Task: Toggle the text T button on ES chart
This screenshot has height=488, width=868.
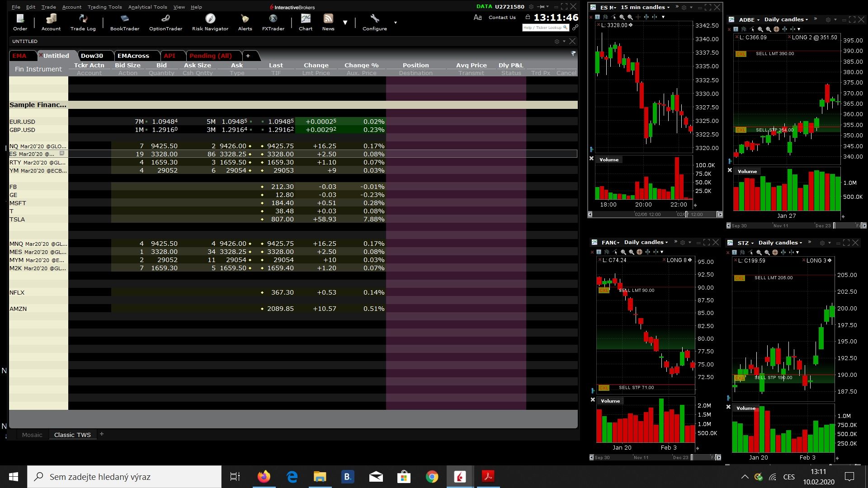Action: 597,17
